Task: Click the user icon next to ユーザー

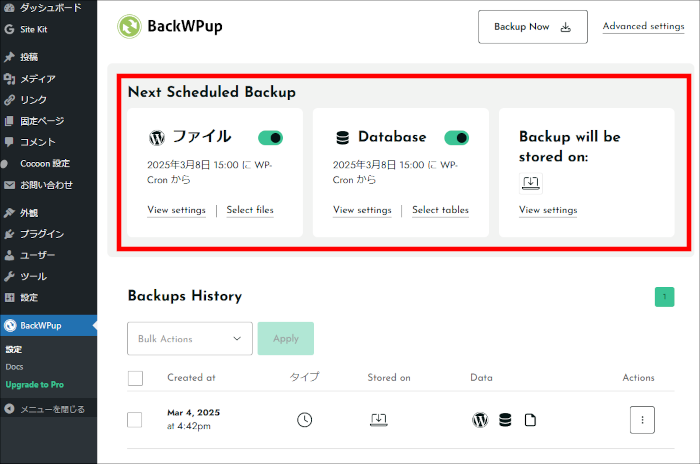Action: [9, 255]
